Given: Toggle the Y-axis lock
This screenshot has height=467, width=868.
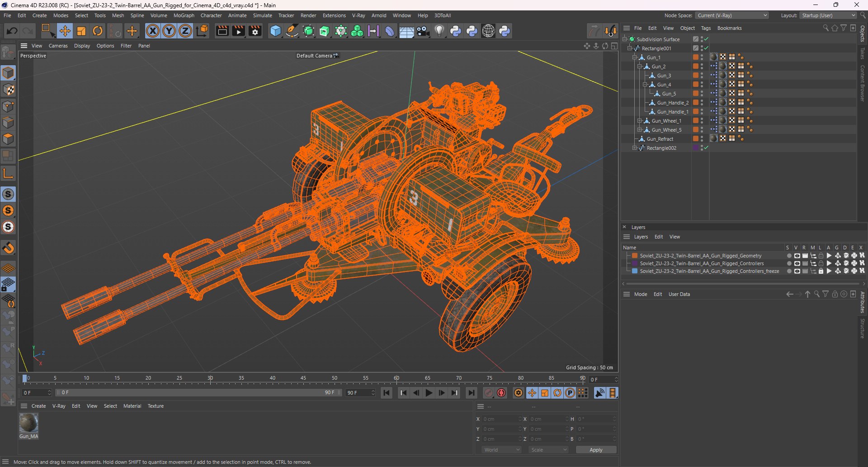Looking at the screenshot, I should pos(169,31).
